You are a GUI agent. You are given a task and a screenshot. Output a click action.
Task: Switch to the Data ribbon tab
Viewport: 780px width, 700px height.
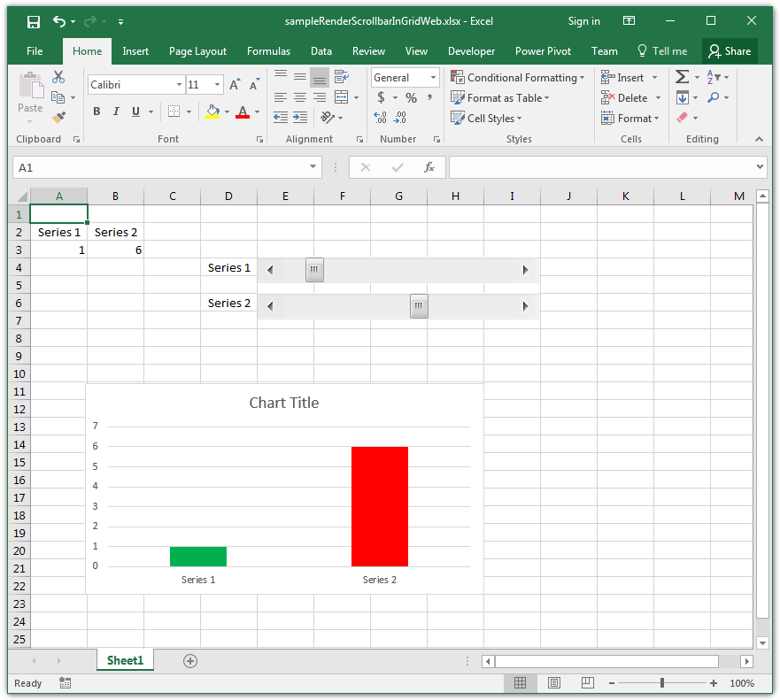321,51
